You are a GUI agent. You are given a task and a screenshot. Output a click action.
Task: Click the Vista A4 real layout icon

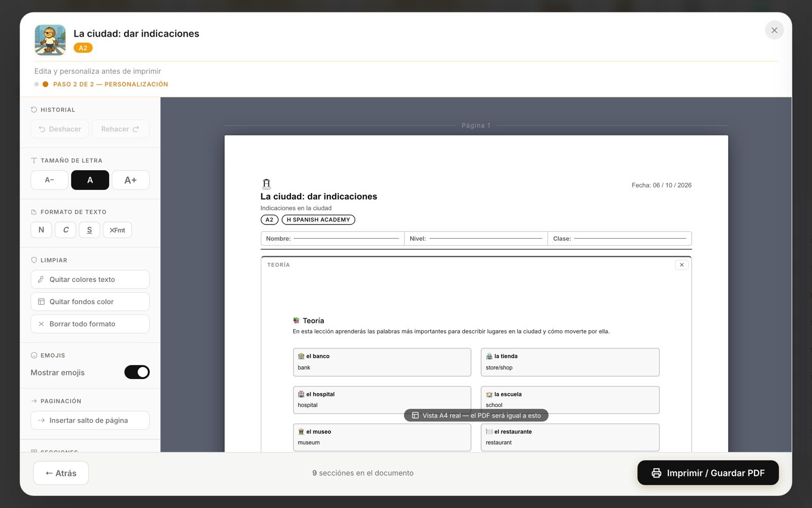(415, 416)
